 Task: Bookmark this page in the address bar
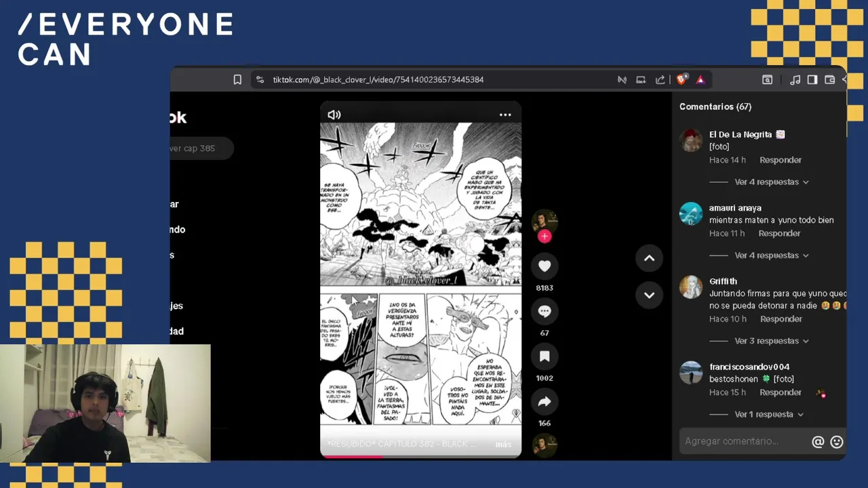pyautogui.click(x=237, y=80)
